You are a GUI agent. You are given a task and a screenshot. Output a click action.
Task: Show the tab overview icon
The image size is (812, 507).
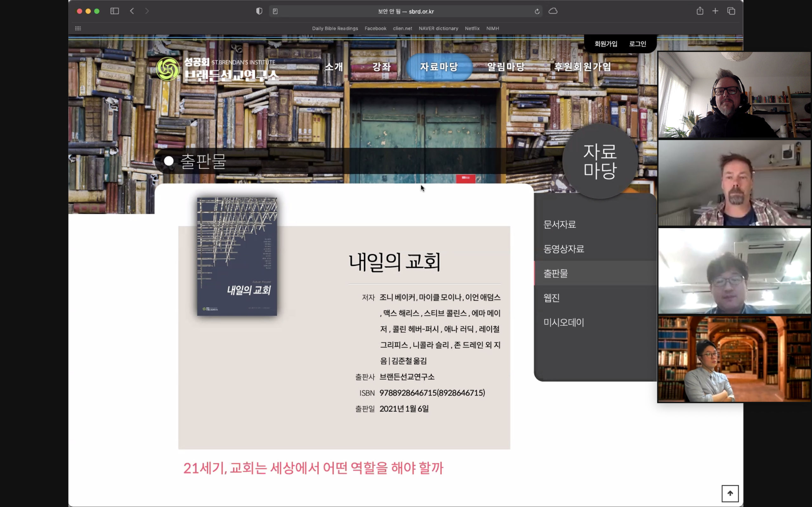pos(731,11)
